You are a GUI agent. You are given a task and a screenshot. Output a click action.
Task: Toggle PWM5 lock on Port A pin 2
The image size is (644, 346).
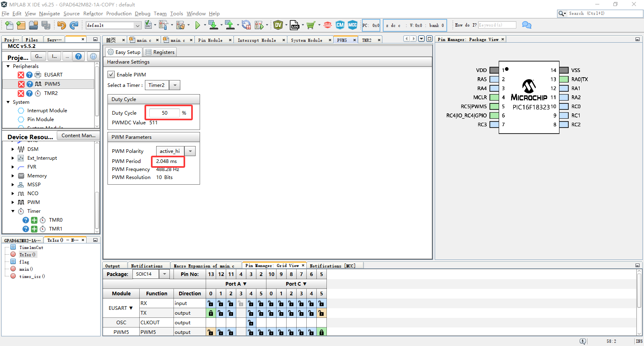point(231,332)
